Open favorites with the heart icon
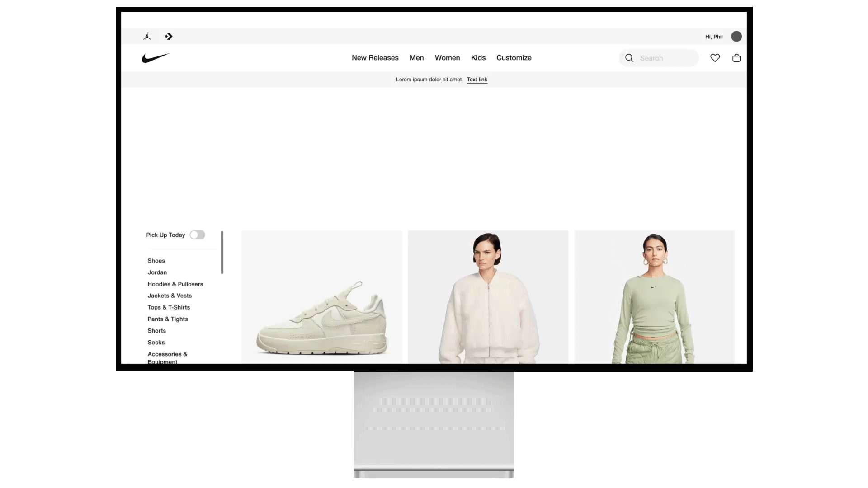Viewport: 868px width, 488px height. click(x=715, y=58)
